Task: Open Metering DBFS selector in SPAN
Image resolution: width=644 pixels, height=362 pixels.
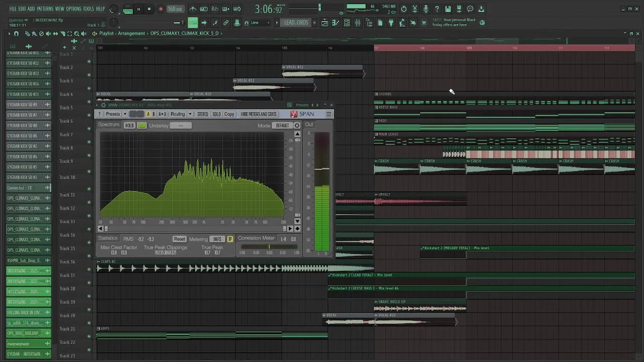Action: pos(217,239)
